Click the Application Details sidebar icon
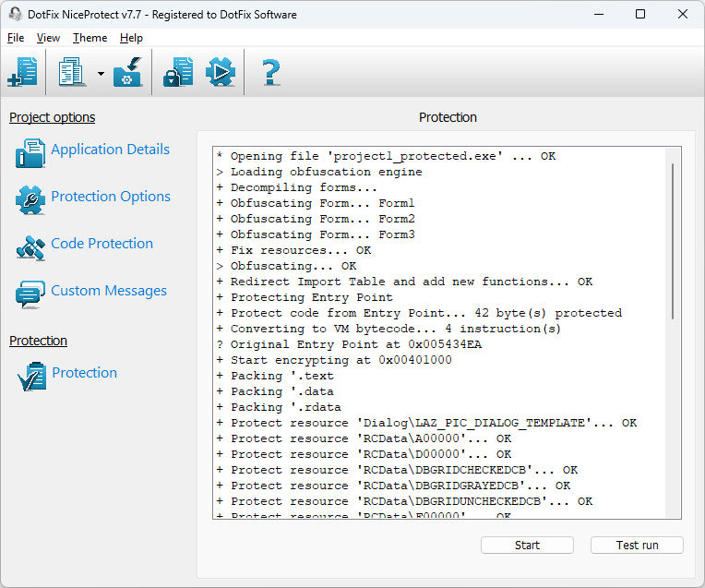 (30, 153)
